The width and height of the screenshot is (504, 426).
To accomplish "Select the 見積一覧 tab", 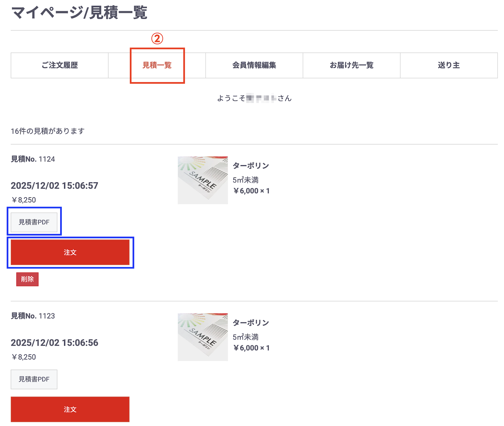I will point(157,65).
